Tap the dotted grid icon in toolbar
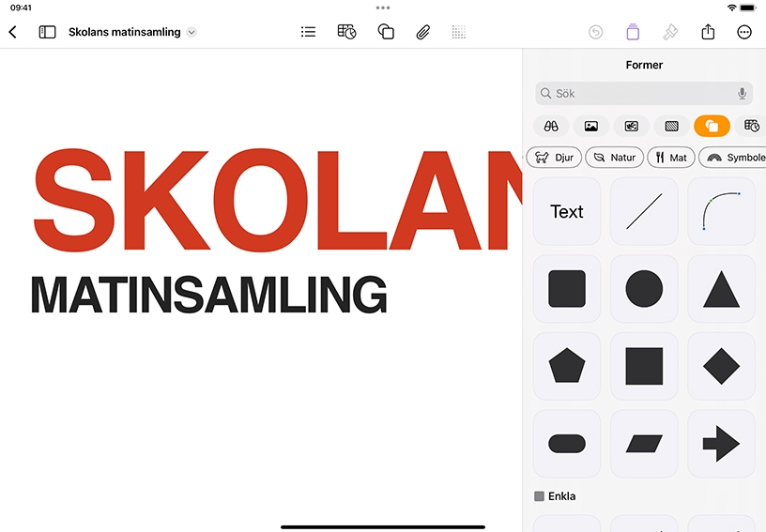This screenshot has width=766, height=532. tap(459, 32)
